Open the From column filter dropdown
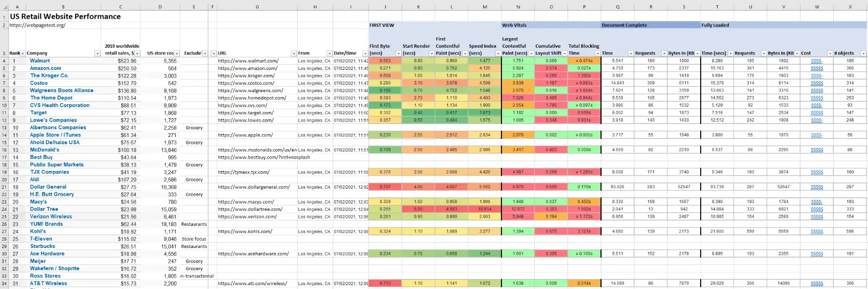 330,54
